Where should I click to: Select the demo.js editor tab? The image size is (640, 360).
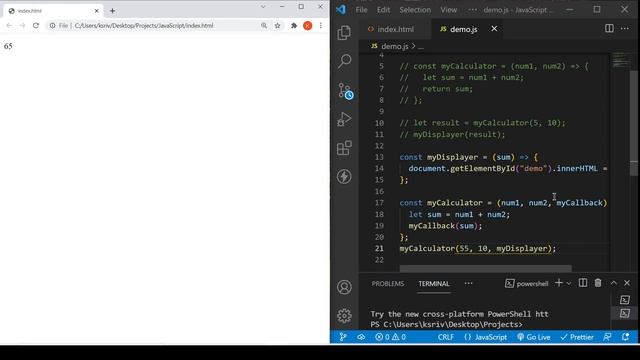[x=464, y=29]
